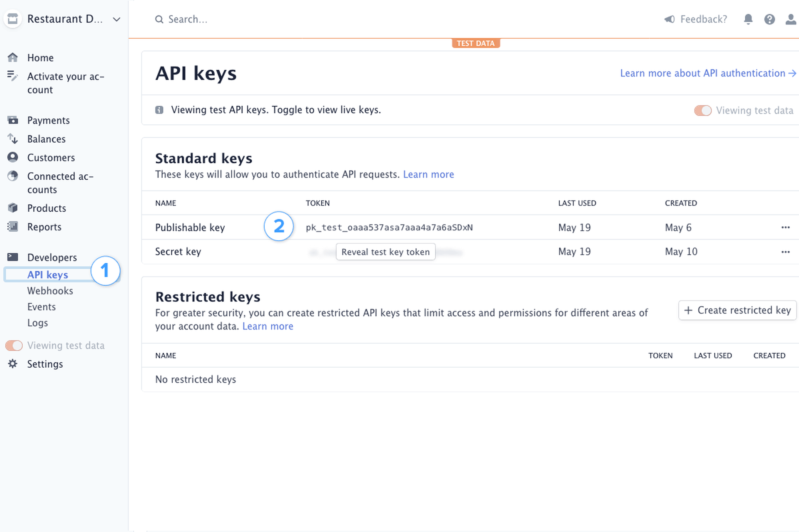
Task: Open the profile account icon
Action: (790, 19)
